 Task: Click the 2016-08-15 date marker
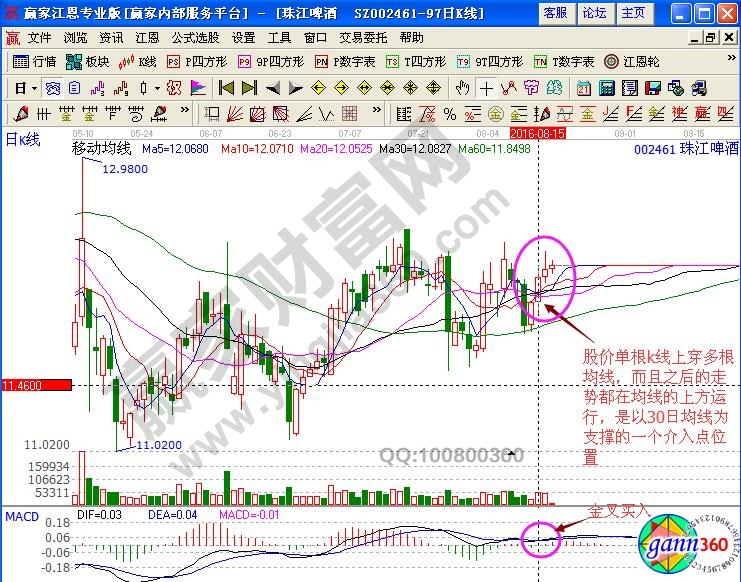click(538, 134)
